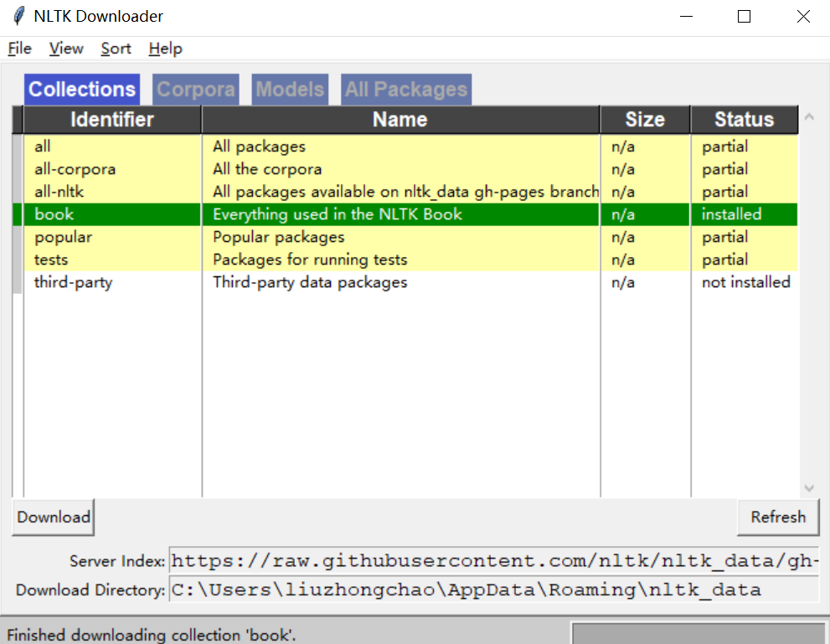Click the 'Finished downloading collection' status message

click(152, 635)
